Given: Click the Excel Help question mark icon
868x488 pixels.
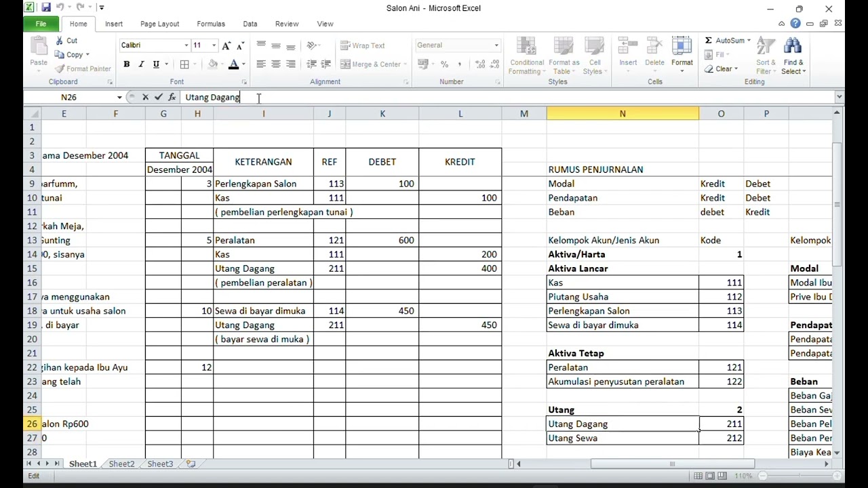Looking at the screenshot, I should (x=795, y=24).
